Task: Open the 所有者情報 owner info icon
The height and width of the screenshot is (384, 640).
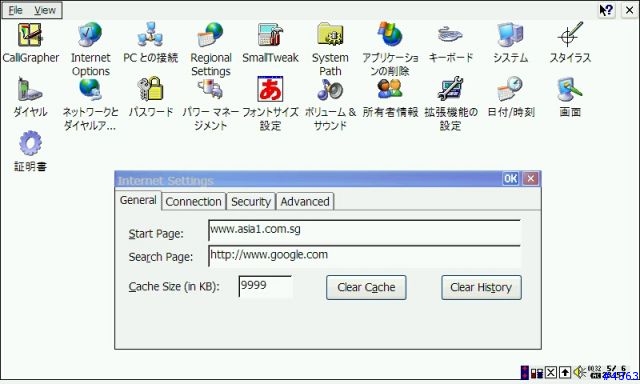Action: [x=390, y=89]
